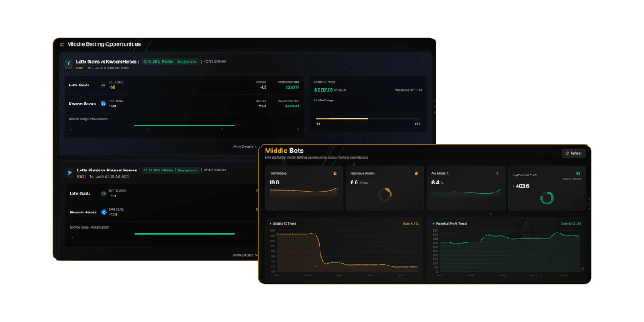
Task: Click the Total Middles sparkline graph
Action: tap(304, 192)
